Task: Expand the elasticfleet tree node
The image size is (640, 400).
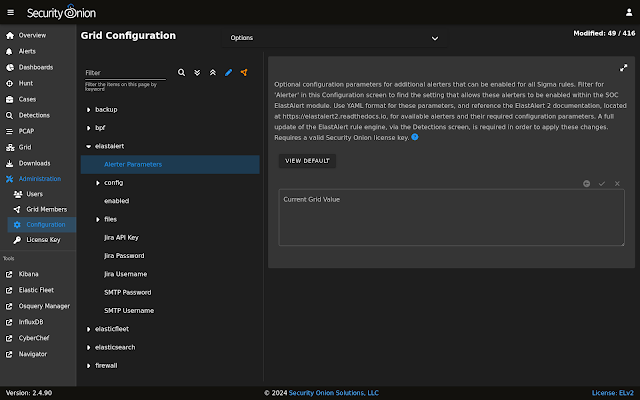Action: coord(89,329)
